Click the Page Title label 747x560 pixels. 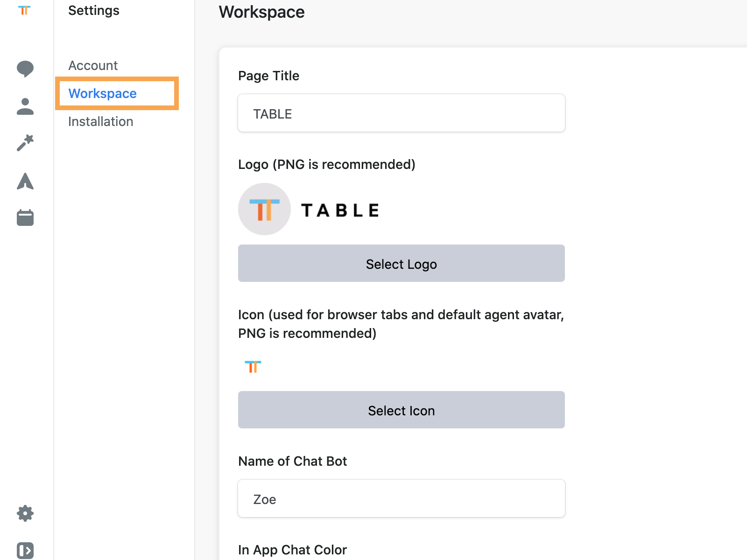(269, 76)
